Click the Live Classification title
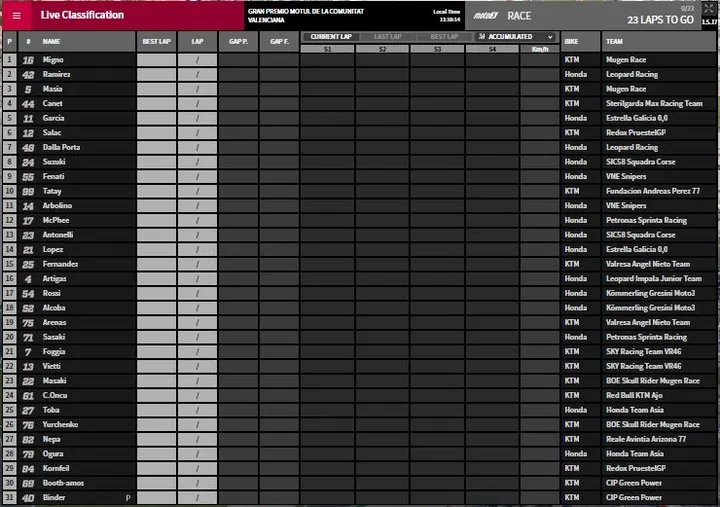Viewport: 720px width, 507px height. pyautogui.click(x=82, y=15)
